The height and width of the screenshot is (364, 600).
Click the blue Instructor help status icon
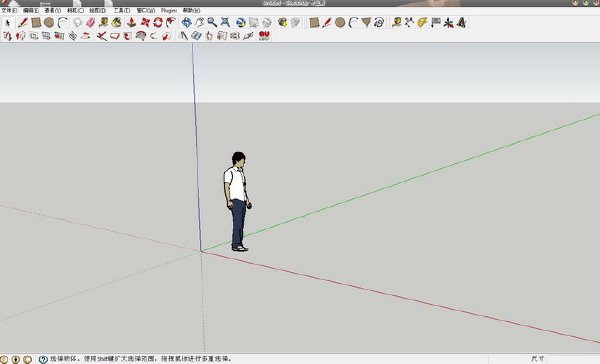(x=43, y=359)
